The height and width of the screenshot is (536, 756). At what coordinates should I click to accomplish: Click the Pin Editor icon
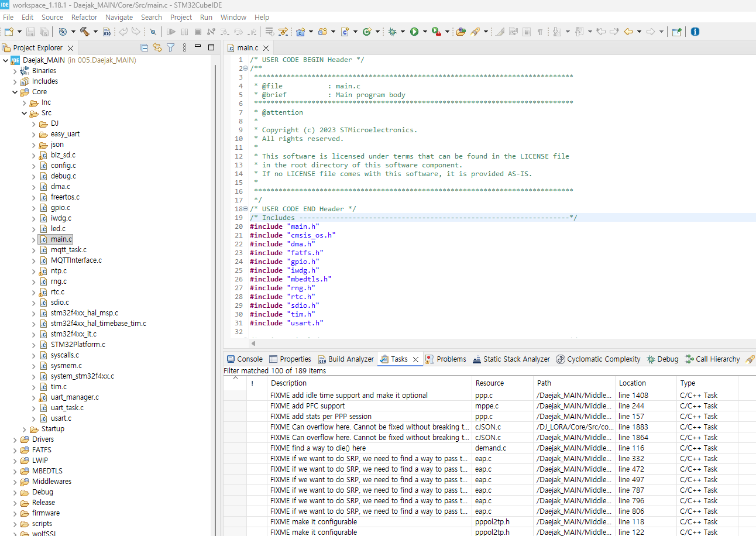(676, 32)
